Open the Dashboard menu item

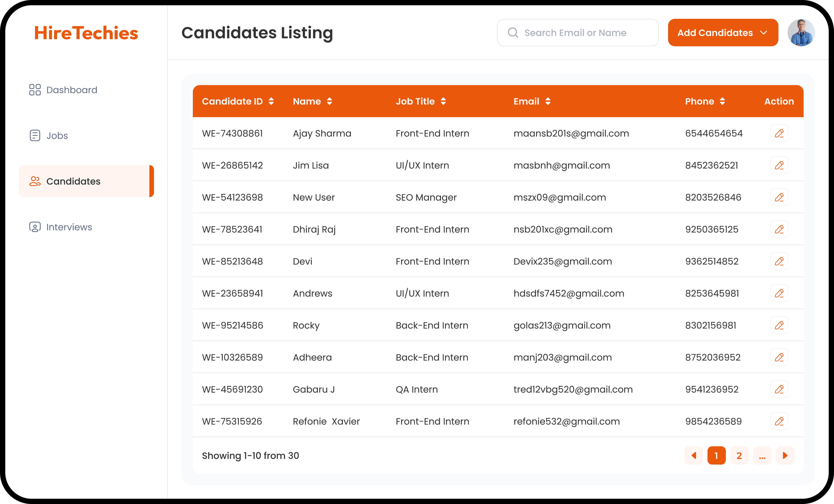[71, 90]
